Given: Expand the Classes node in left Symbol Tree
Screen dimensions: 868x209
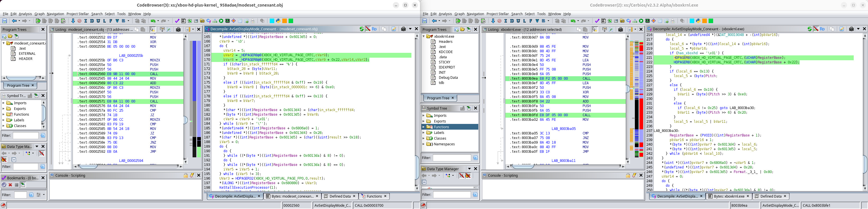Looking at the screenshot, I should (4, 126).
